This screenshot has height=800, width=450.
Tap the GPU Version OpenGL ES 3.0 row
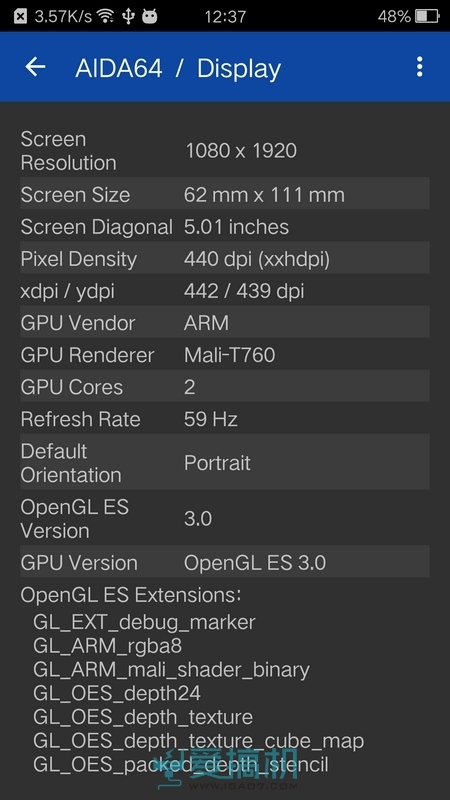[x=225, y=562]
